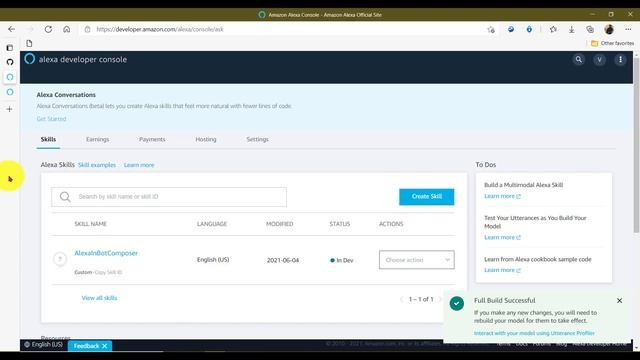The height and width of the screenshot is (360, 640).
Task: Open the new page icon in favorites bar
Action: click(29, 43)
